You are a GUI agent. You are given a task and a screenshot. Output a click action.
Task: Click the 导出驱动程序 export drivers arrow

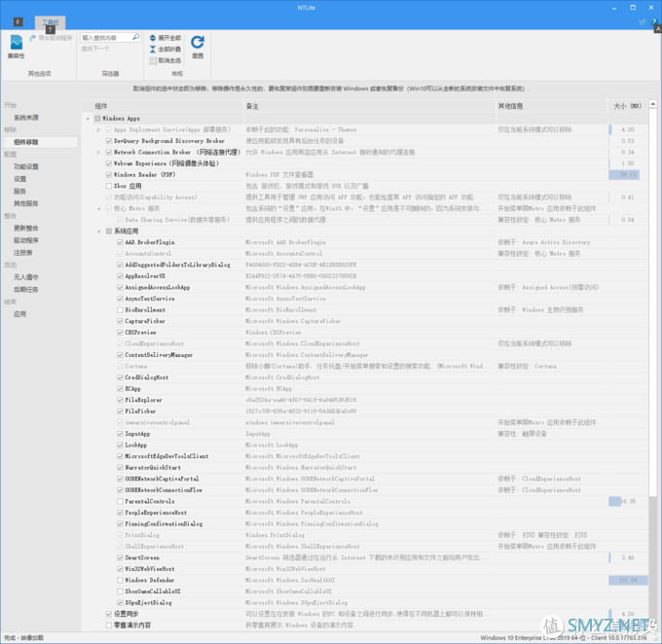pyautogui.click(x=33, y=38)
